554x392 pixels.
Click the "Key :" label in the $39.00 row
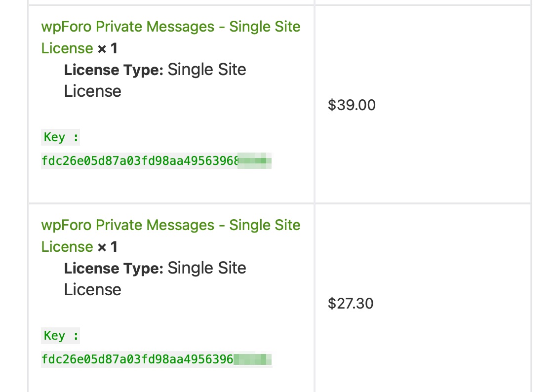61,137
